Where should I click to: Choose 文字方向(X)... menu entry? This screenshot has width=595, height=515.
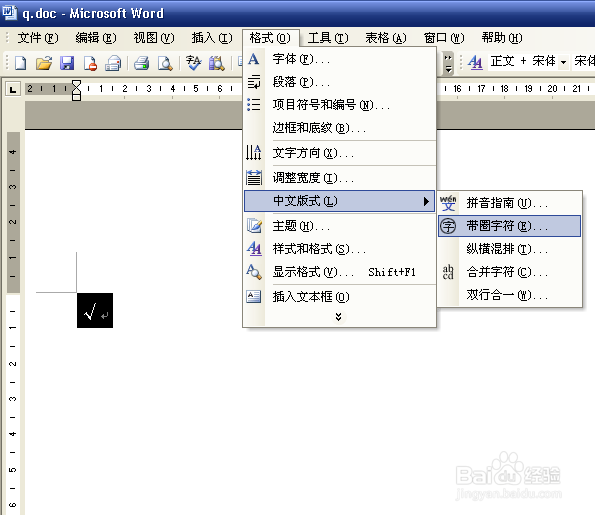[339, 153]
